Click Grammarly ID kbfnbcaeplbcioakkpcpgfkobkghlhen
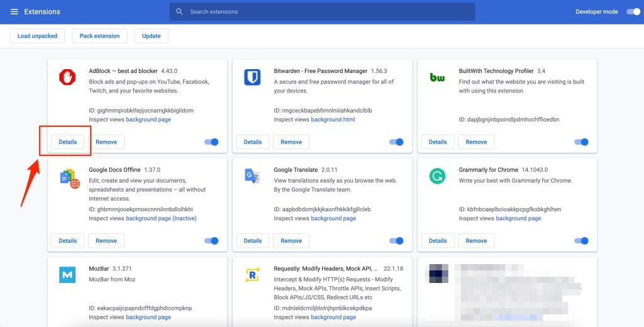Viewport: 644px width, 327px height. point(509,209)
